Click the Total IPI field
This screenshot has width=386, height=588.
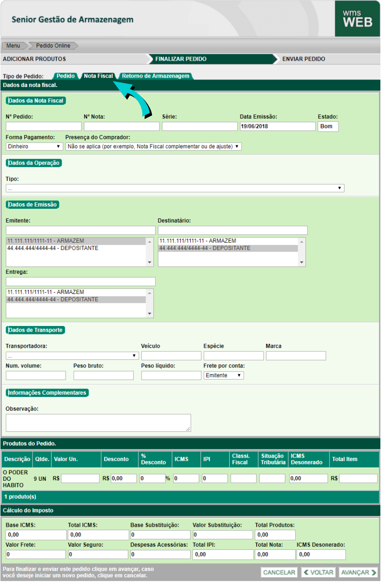coord(223,555)
